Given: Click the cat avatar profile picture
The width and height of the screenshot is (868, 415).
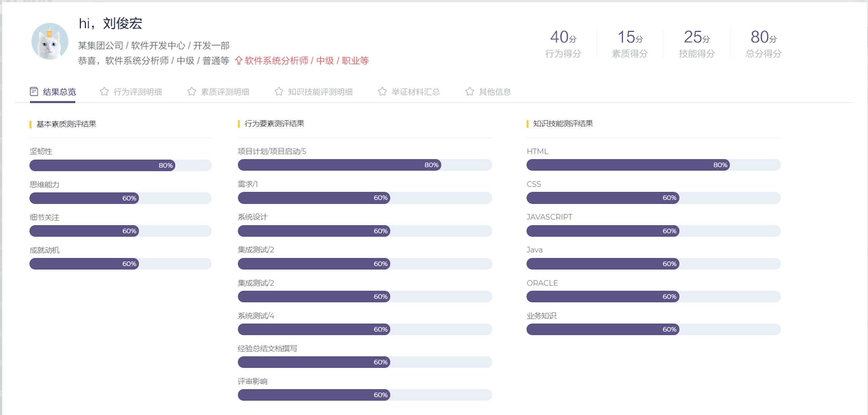Looking at the screenshot, I should click(49, 41).
